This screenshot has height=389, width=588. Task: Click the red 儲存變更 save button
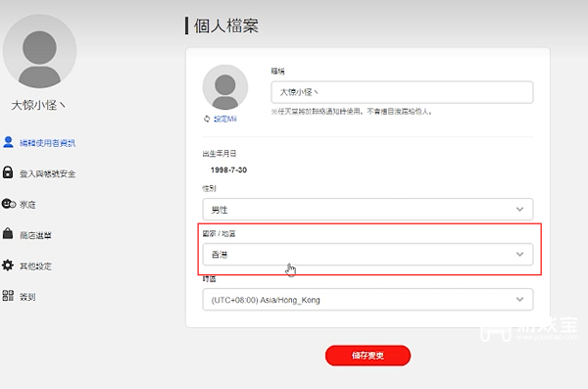coord(367,356)
